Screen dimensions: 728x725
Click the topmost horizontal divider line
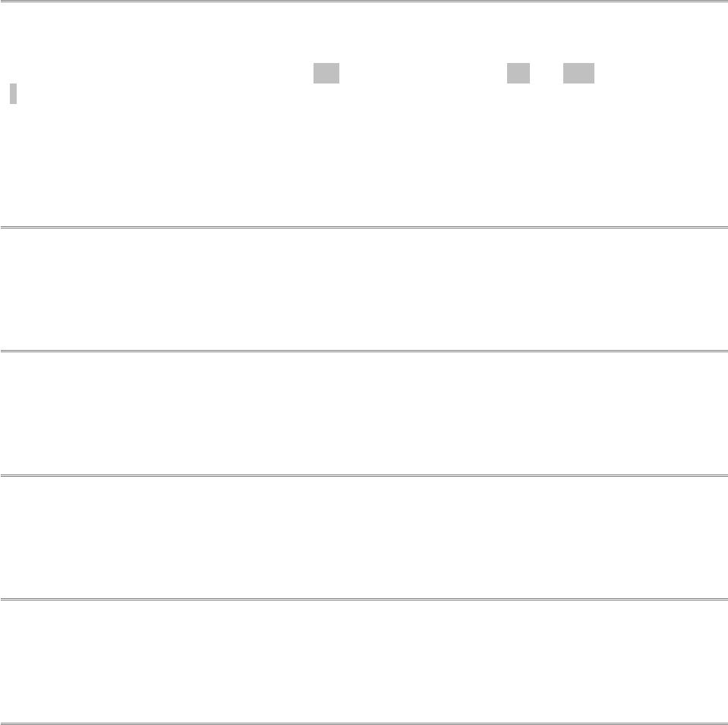(364, 2)
